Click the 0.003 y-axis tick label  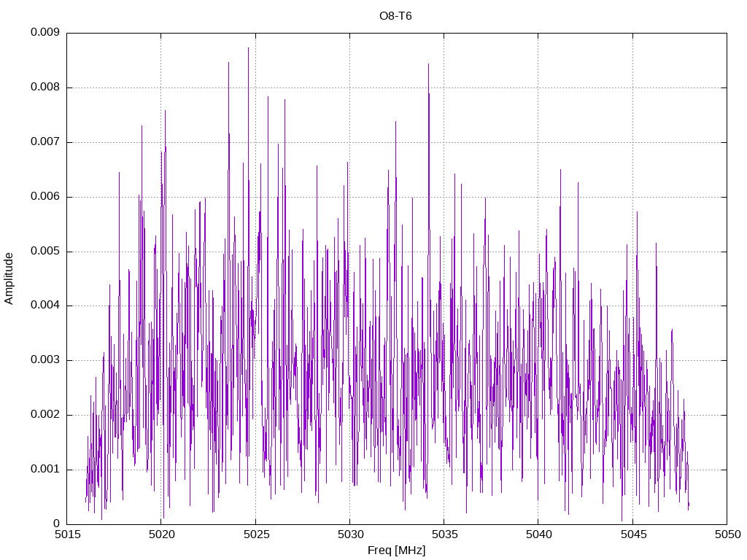[45, 360]
